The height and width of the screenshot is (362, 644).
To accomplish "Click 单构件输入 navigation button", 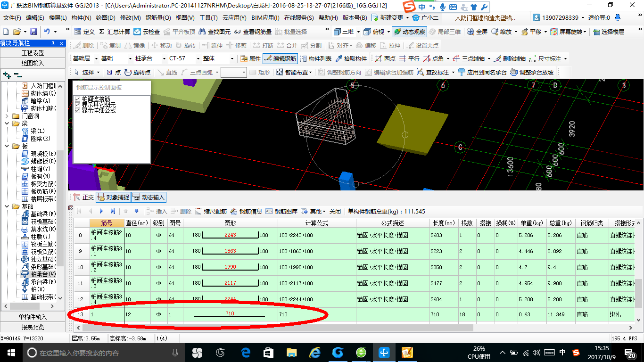I will tap(33, 317).
